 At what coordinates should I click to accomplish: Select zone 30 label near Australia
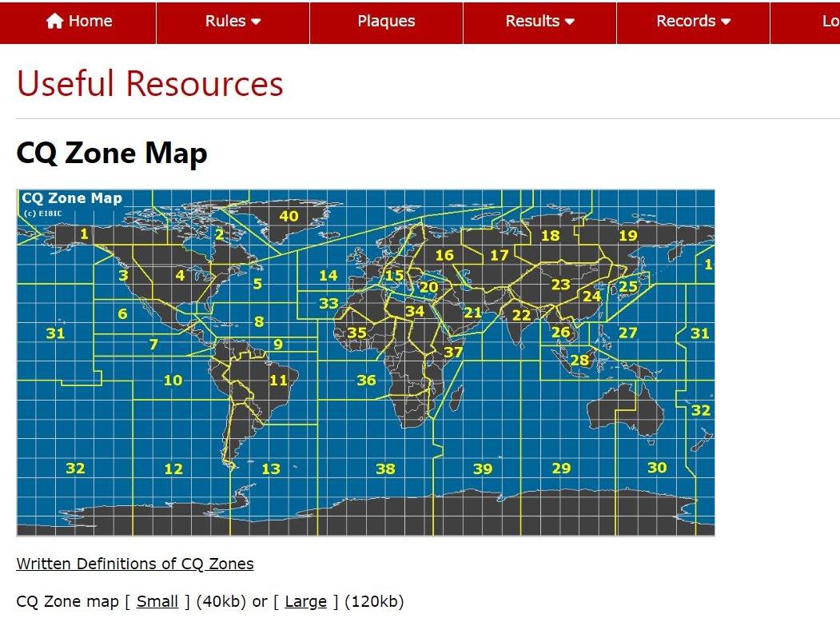pyautogui.click(x=656, y=468)
